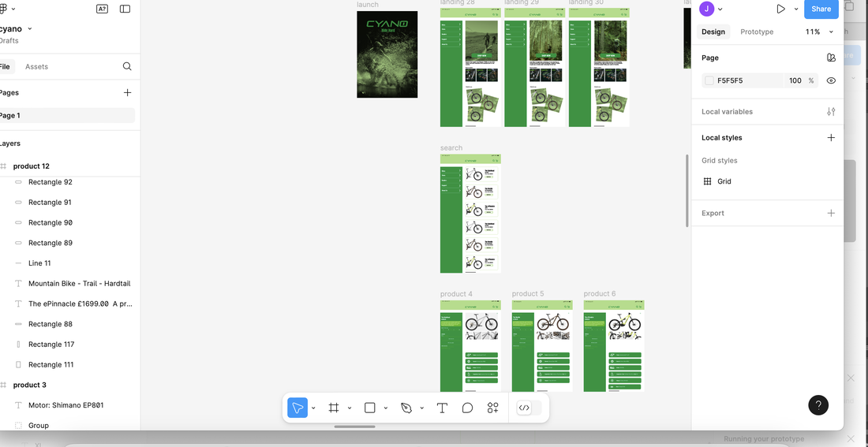
Task: Toggle the minimize UI sidebar icon
Action: coord(125,9)
